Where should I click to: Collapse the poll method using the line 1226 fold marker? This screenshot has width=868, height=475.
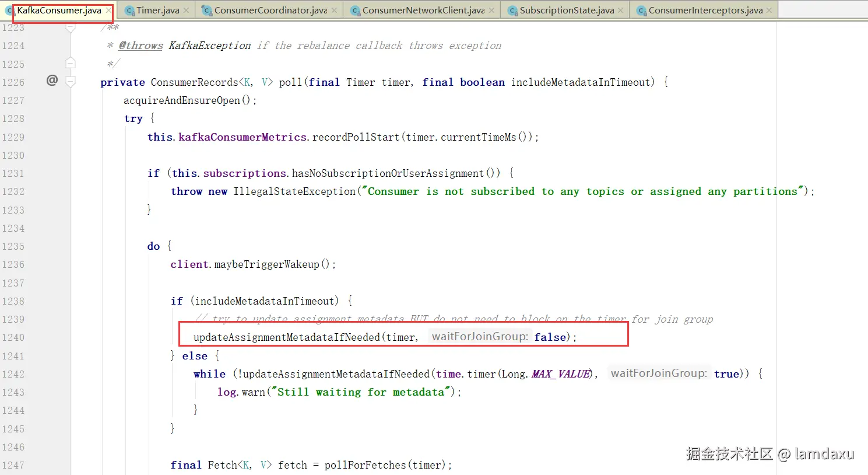tap(71, 82)
